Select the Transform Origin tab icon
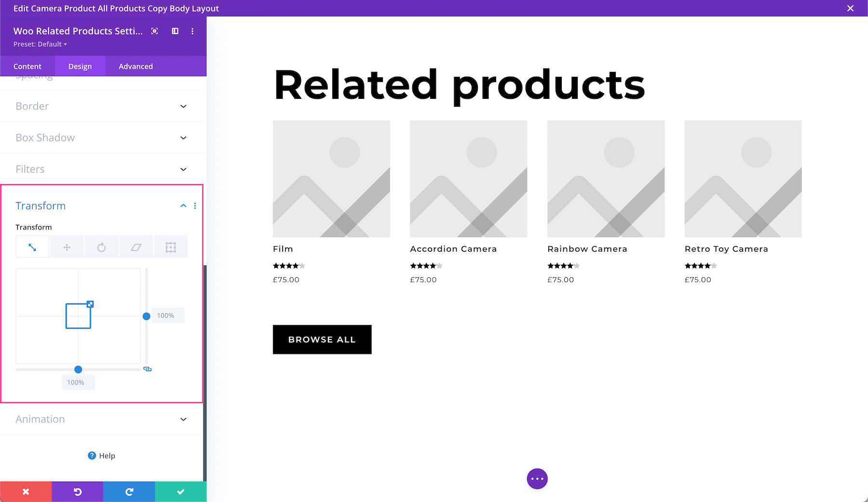The width and height of the screenshot is (868, 502). 171,247
